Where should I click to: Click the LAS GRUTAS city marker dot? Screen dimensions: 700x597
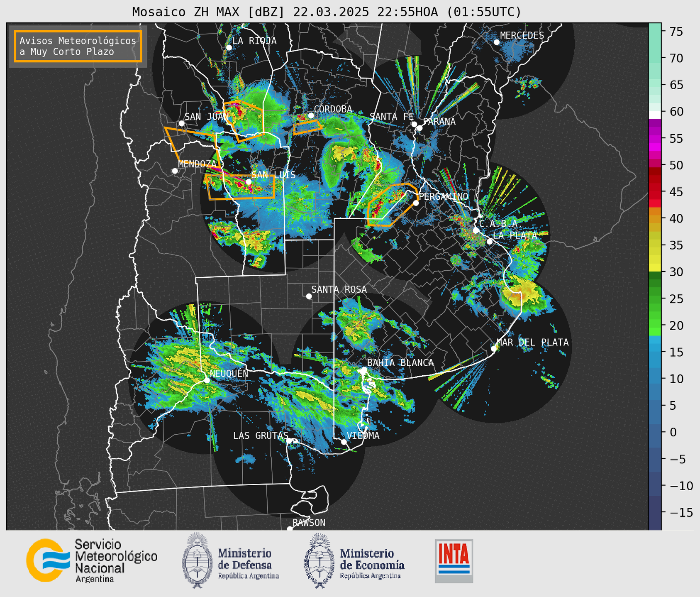(289, 440)
